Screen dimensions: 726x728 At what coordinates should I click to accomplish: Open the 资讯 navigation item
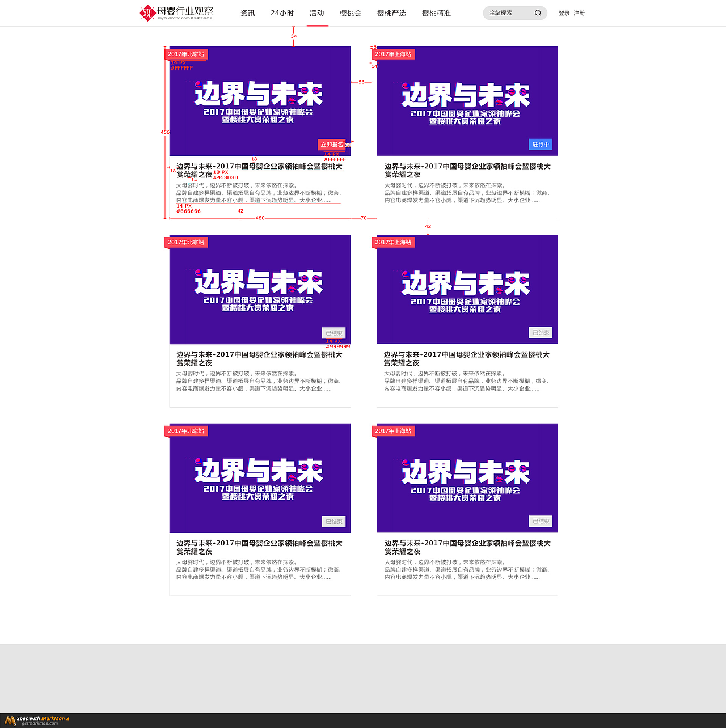coord(248,13)
